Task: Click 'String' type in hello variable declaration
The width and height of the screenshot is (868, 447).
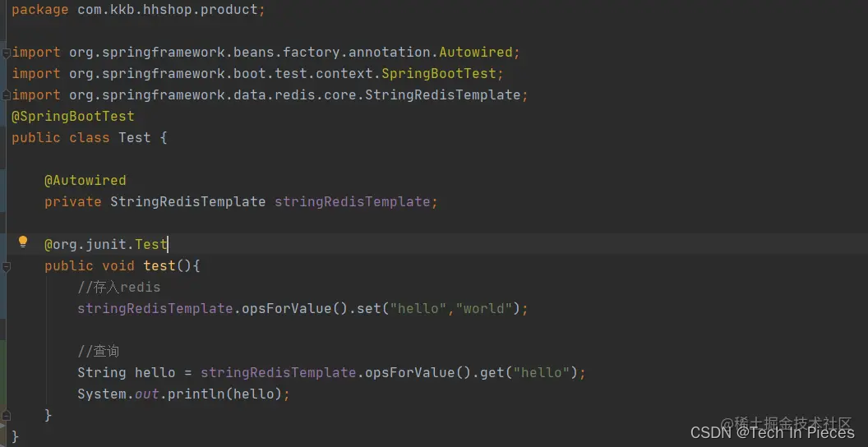Action: tap(102, 373)
